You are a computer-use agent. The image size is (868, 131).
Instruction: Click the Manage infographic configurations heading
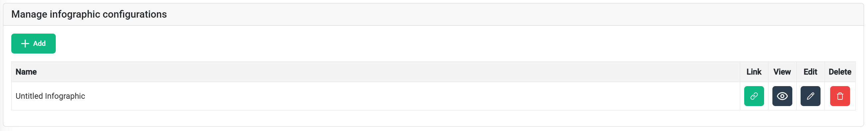[x=89, y=14]
